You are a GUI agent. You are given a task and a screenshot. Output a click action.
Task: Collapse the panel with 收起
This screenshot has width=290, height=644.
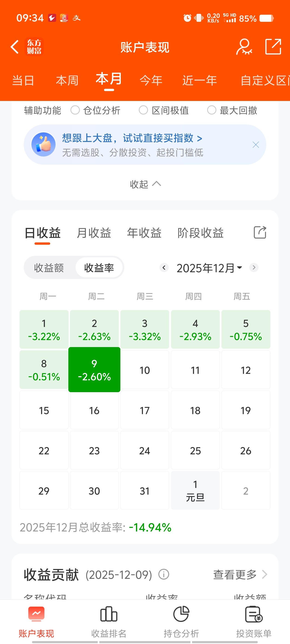[145, 184]
